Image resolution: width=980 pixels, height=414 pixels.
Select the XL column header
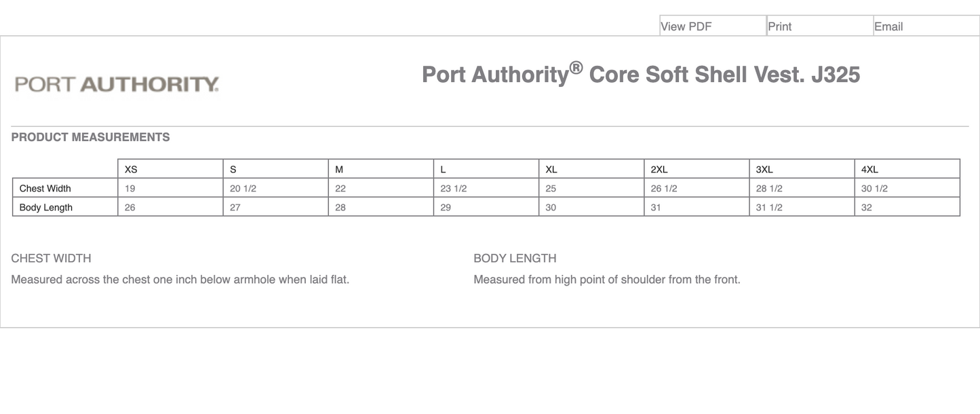tap(549, 168)
